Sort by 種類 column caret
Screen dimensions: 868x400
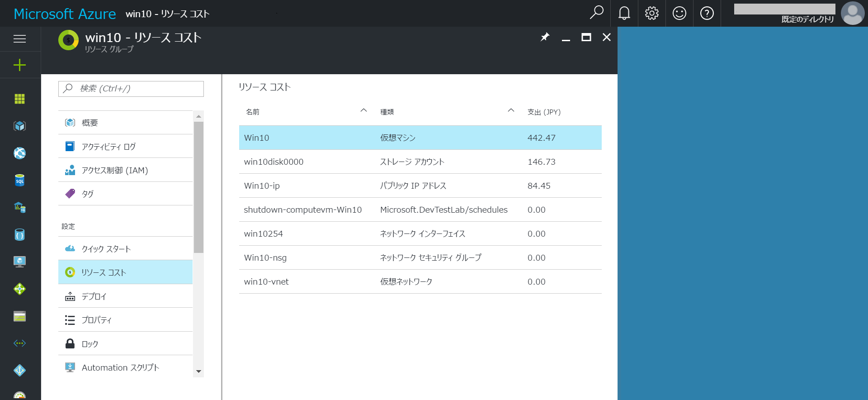511,110
